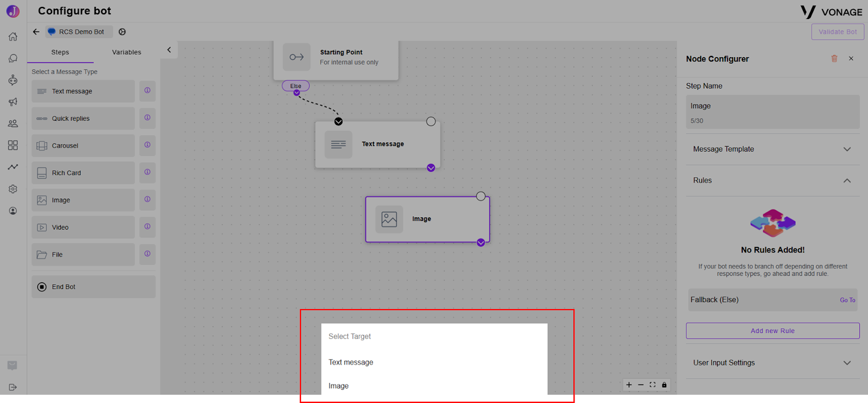Switch to the Variables tab

tap(126, 52)
